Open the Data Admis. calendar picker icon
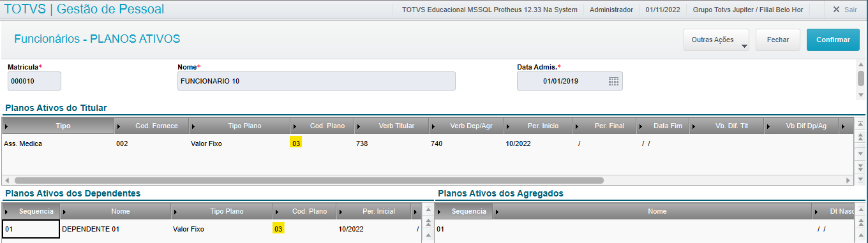Screen dimensions: 868x243 (x=613, y=81)
